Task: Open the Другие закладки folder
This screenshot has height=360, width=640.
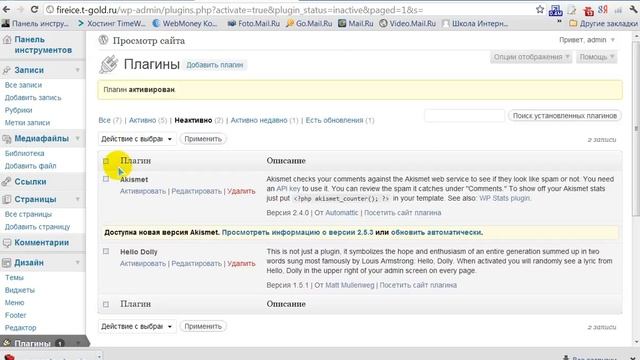Action: [x=603, y=24]
